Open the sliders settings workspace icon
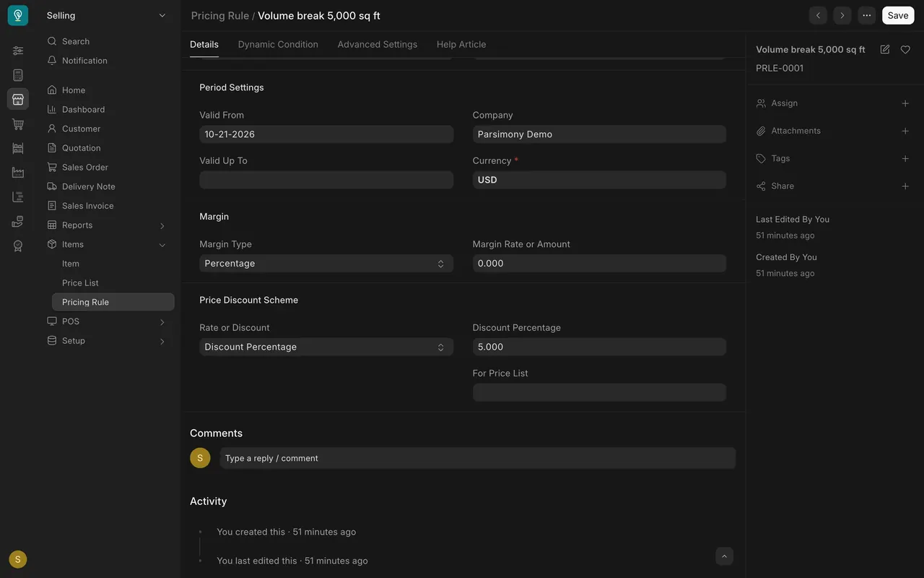 (x=18, y=51)
